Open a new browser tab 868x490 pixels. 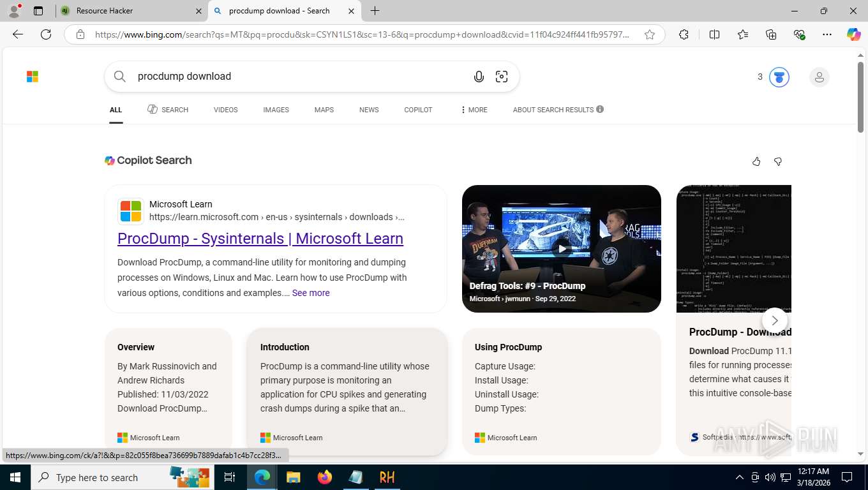(375, 11)
